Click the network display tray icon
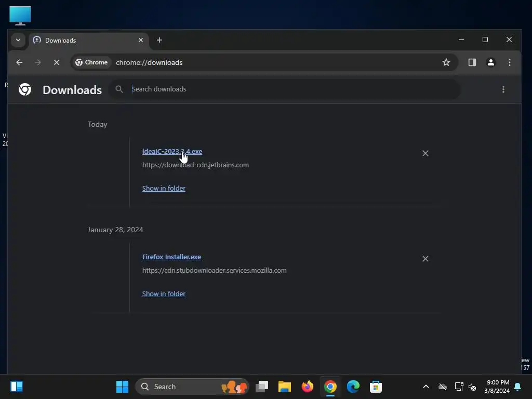This screenshot has height=399, width=532. 459,387
